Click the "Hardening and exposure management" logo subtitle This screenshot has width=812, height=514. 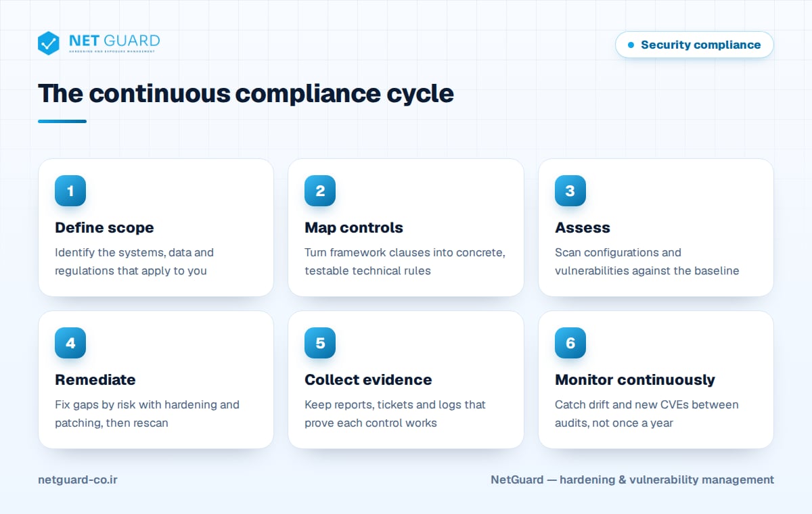pyautogui.click(x=112, y=52)
